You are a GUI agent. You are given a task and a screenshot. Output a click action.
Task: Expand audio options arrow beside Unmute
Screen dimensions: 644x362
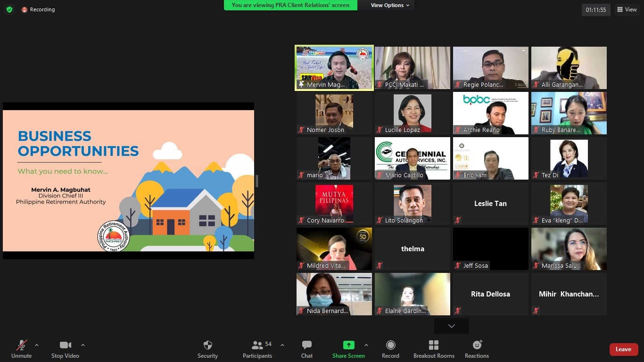click(x=37, y=345)
